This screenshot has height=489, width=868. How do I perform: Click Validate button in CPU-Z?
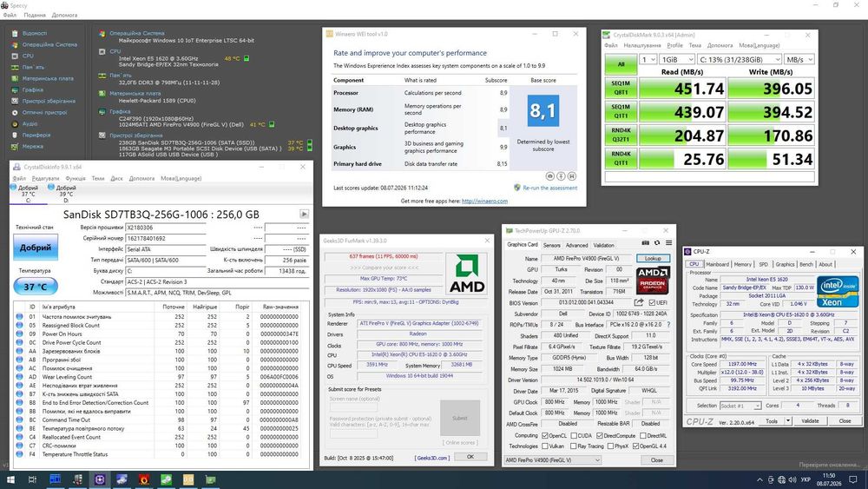tap(810, 421)
